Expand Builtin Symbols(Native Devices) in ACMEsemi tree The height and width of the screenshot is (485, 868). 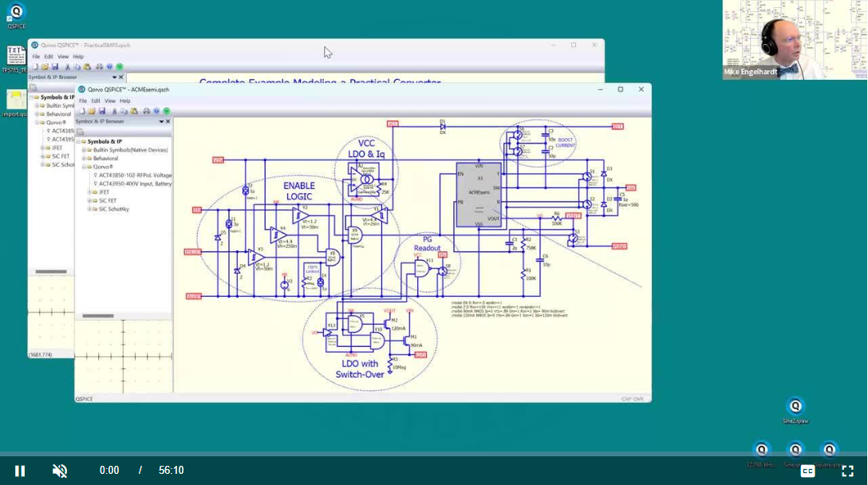pyautogui.click(x=84, y=150)
